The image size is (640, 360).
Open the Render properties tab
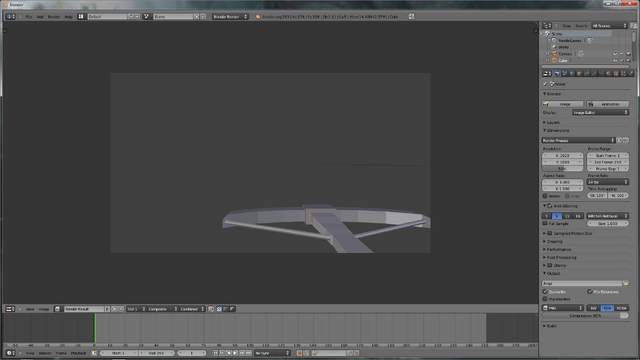[x=557, y=73]
